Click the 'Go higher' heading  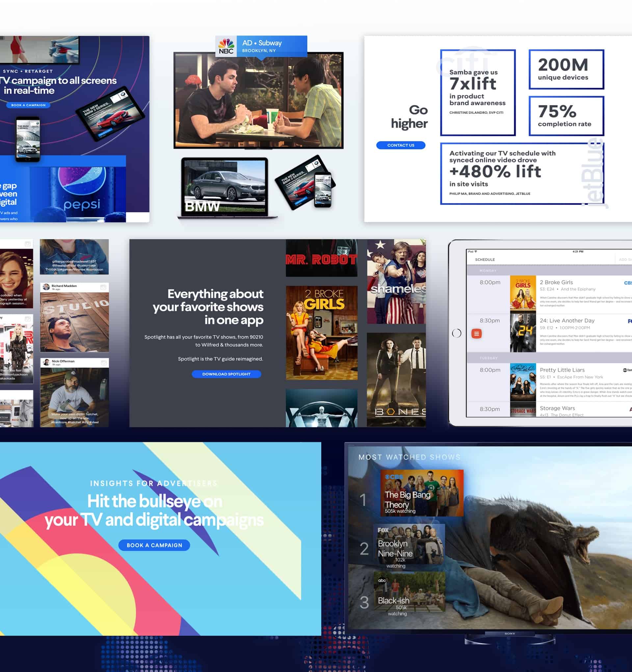pos(409,117)
